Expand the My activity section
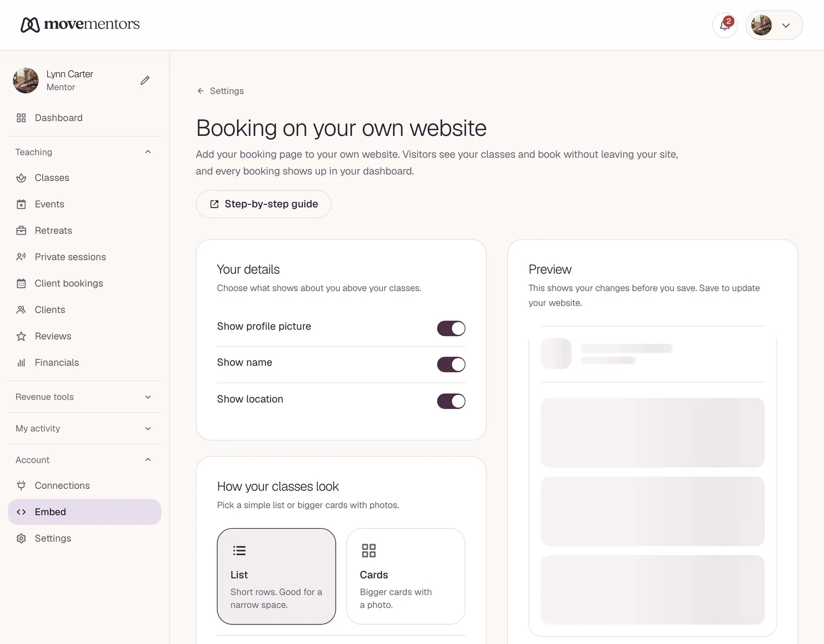Viewport: 824px width, 644px height. [x=84, y=429]
